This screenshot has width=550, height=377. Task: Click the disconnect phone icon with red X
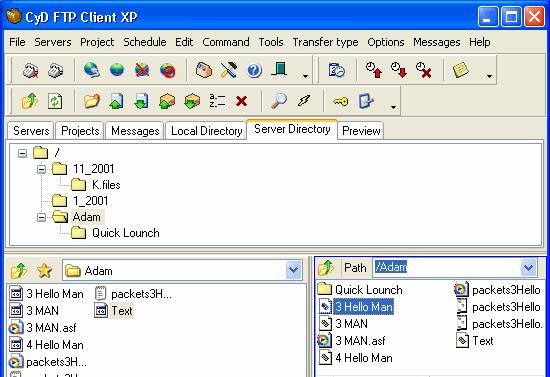coord(31,70)
